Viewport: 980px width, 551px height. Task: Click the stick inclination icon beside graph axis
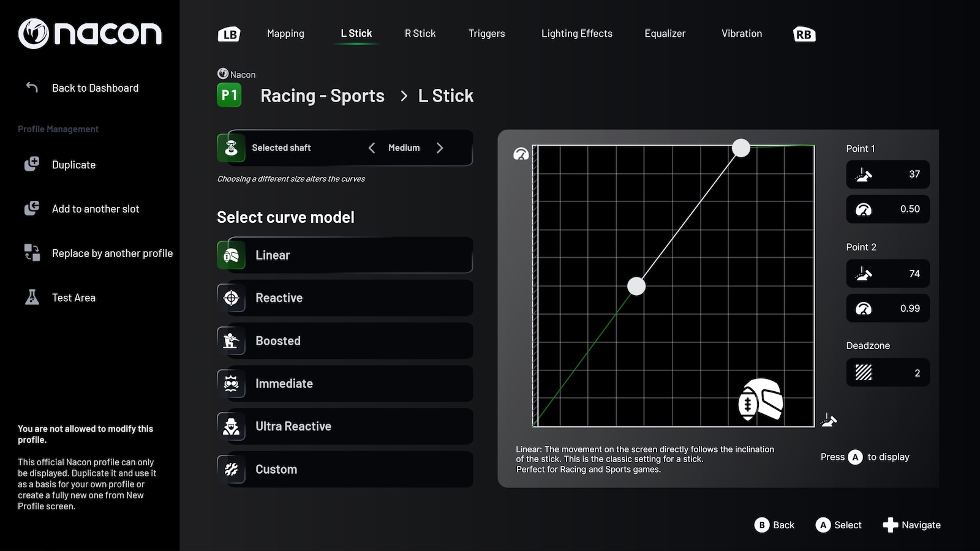[x=829, y=420]
